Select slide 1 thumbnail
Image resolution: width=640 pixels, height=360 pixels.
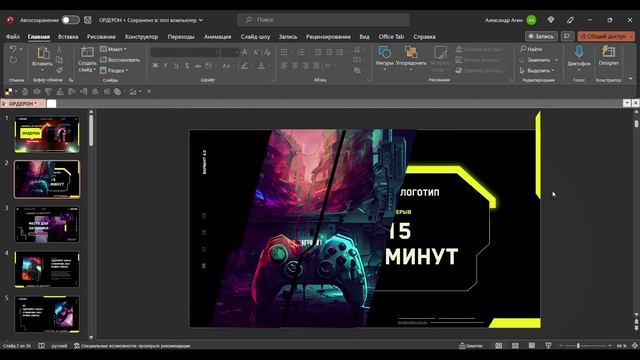pyautogui.click(x=47, y=135)
